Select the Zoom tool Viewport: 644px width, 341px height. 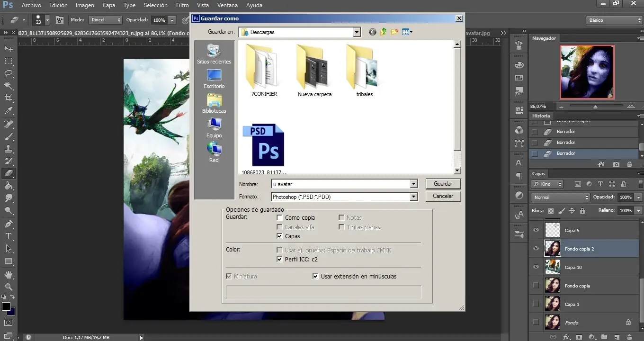pyautogui.click(x=9, y=287)
